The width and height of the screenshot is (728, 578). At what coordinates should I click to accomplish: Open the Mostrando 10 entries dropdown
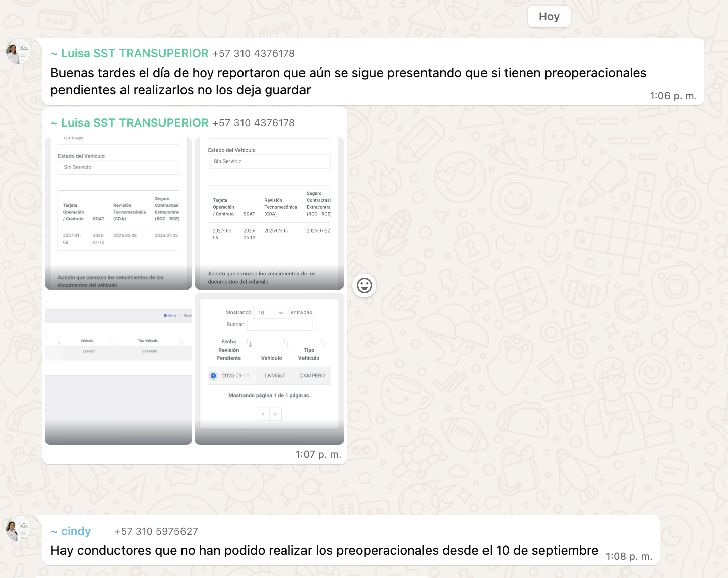(271, 313)
